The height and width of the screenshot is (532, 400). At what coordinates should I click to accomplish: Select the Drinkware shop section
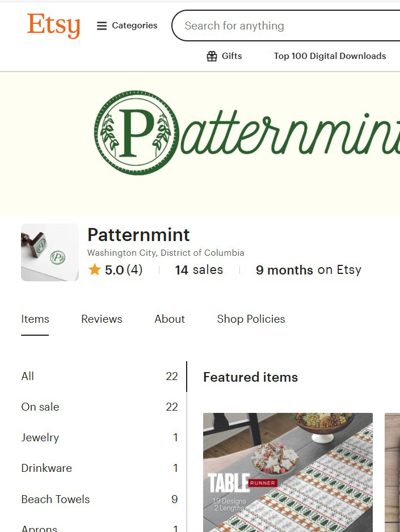pos(47,468)
